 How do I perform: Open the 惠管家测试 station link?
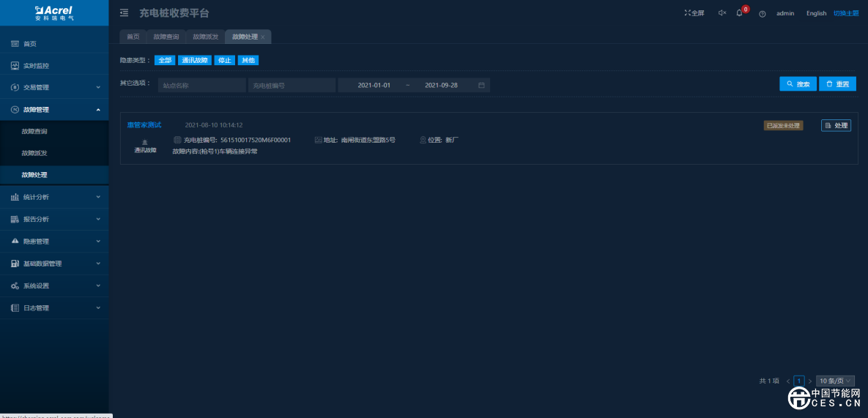click(144, 125)
